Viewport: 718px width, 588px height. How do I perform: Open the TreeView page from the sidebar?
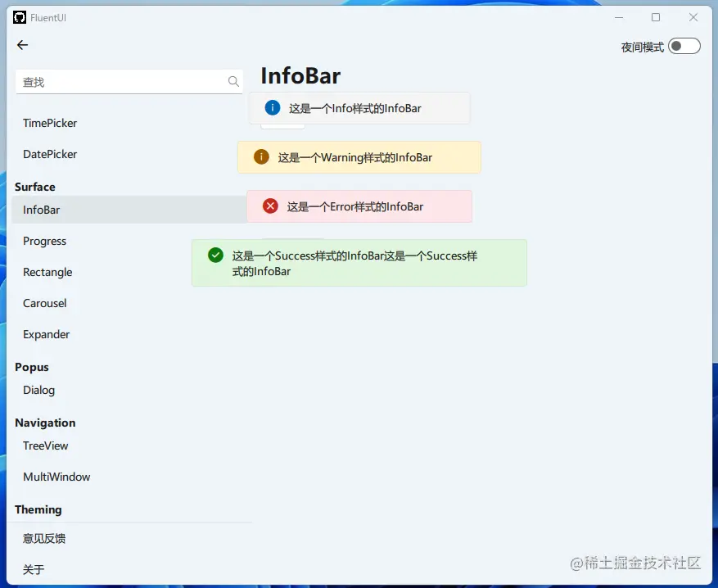pyautogui.click(x=45, y=446)
